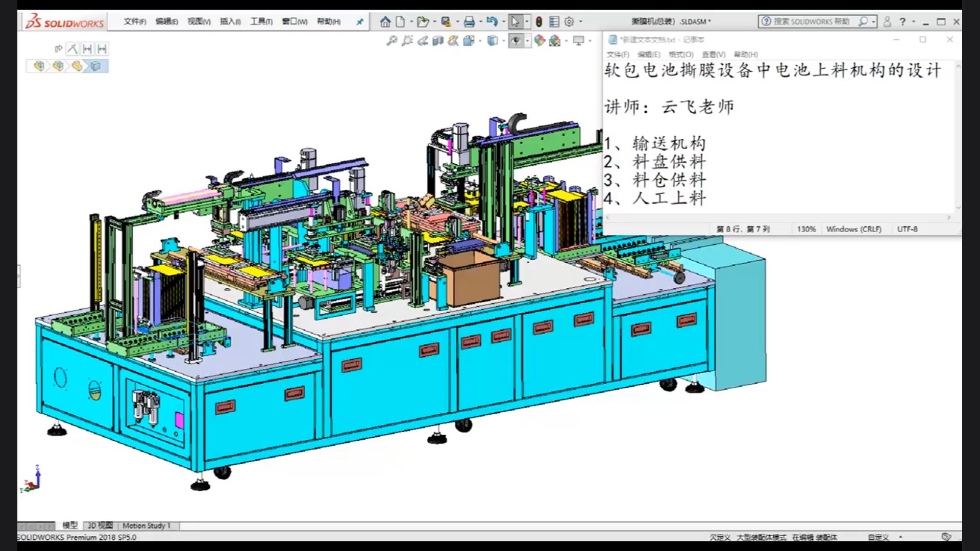
Task: Open SolidWorks 工具(T) menu
Action: [261, 21]
